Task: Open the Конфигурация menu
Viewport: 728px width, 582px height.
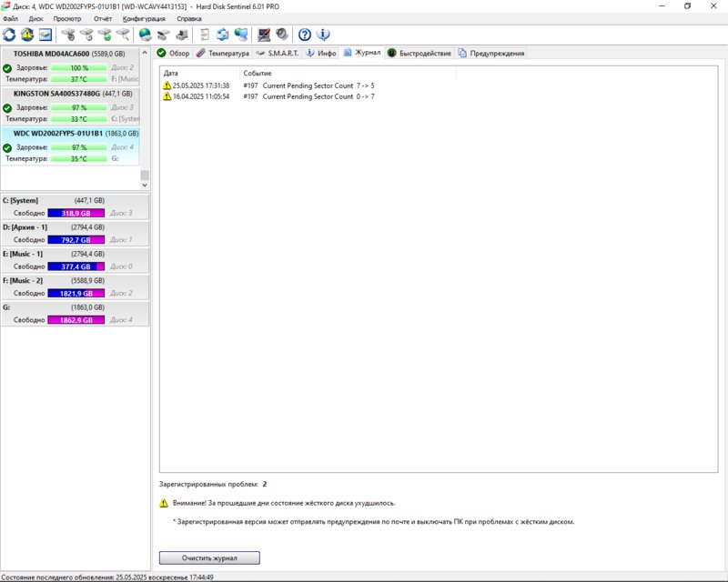Action: (x=144, y=18)
